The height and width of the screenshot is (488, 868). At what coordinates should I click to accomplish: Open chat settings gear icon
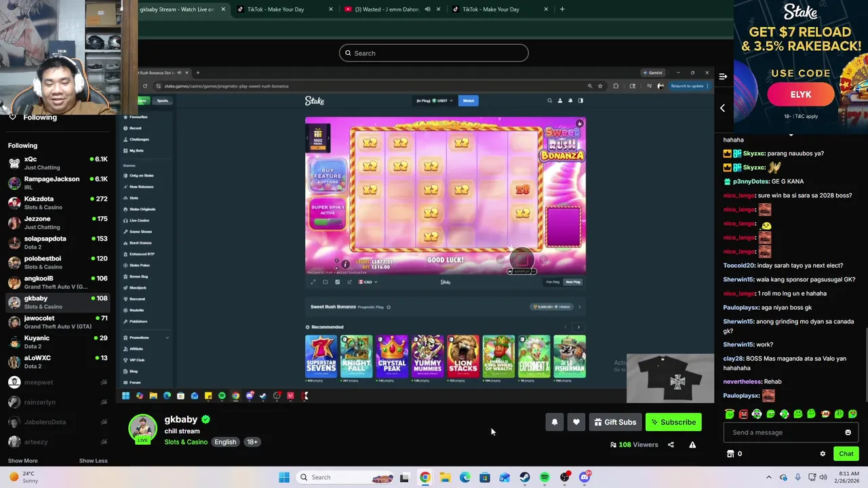pos(823,454)
